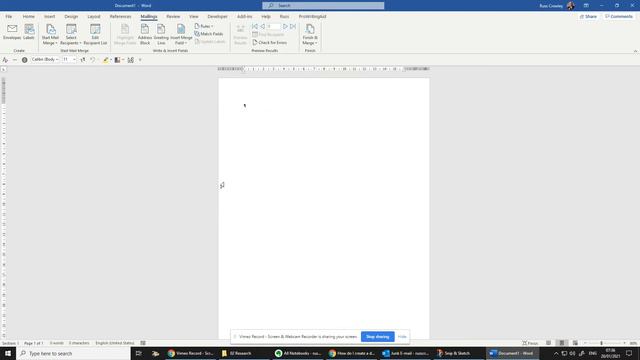Click the Windows Start button

[x=8, y=353]
